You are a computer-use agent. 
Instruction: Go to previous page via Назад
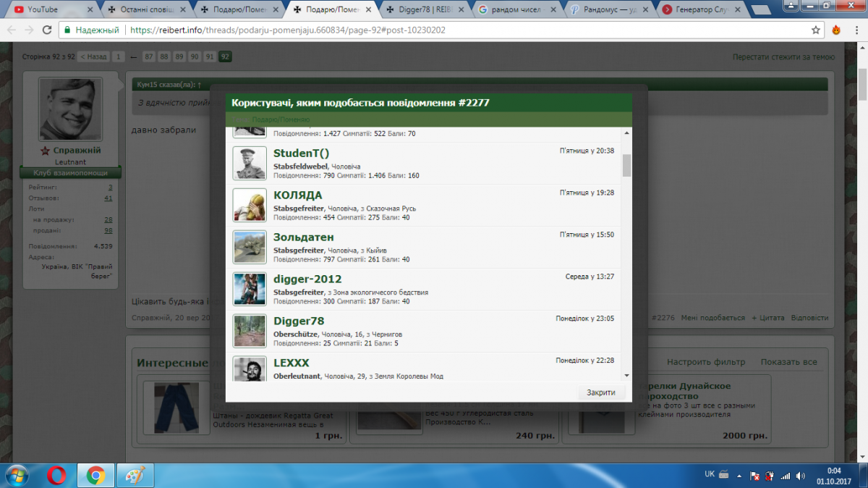point(93,56)
